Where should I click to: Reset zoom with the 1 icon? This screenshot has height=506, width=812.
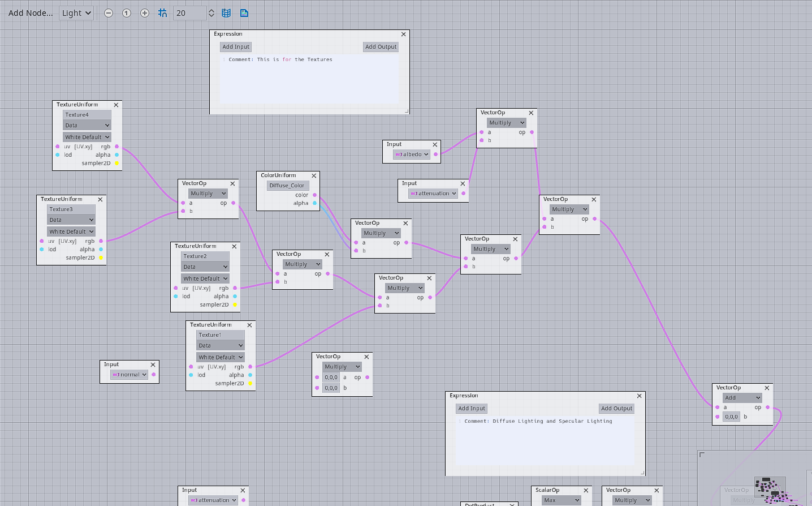(x=127, y=13)
